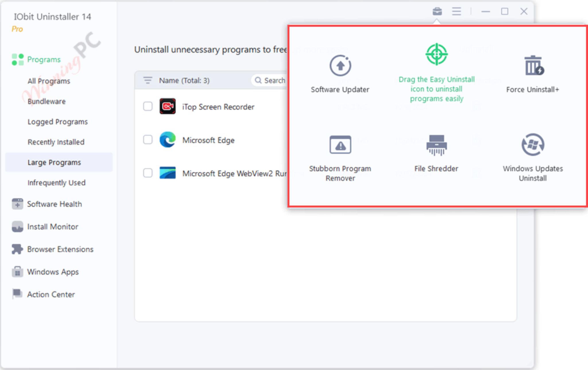Open the hamburger menu
This screenshot has height=370, width=588.
(x=456, y=11)
